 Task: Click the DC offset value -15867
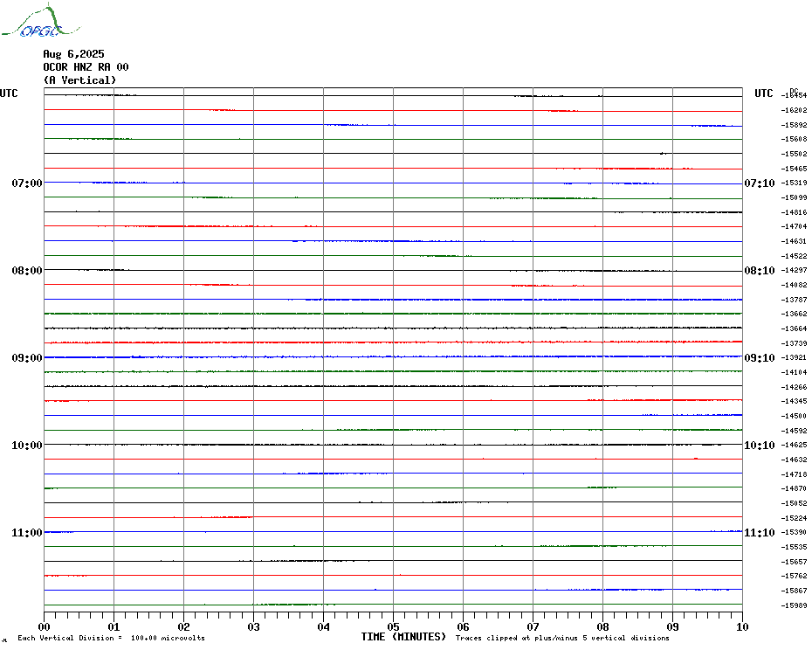(x=794, y=591)
